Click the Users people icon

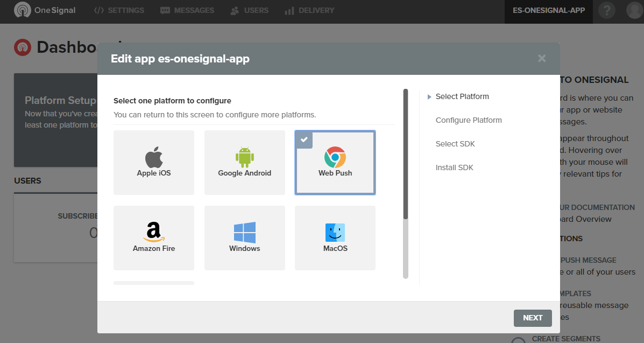click(x=235, y=11)
